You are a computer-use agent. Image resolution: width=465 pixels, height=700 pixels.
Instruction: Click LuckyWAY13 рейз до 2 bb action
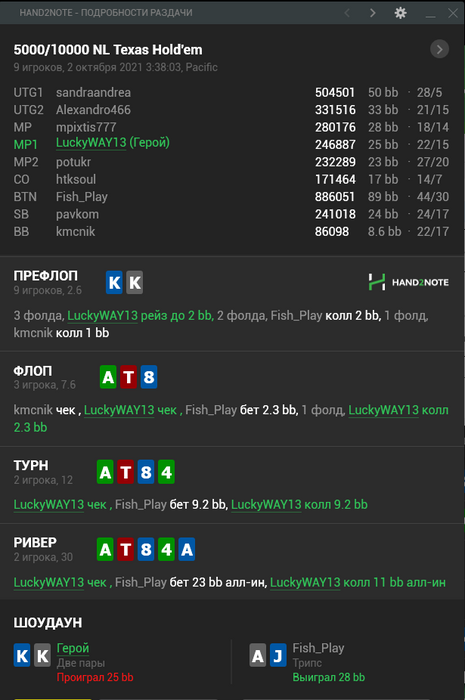pos(140,316)
